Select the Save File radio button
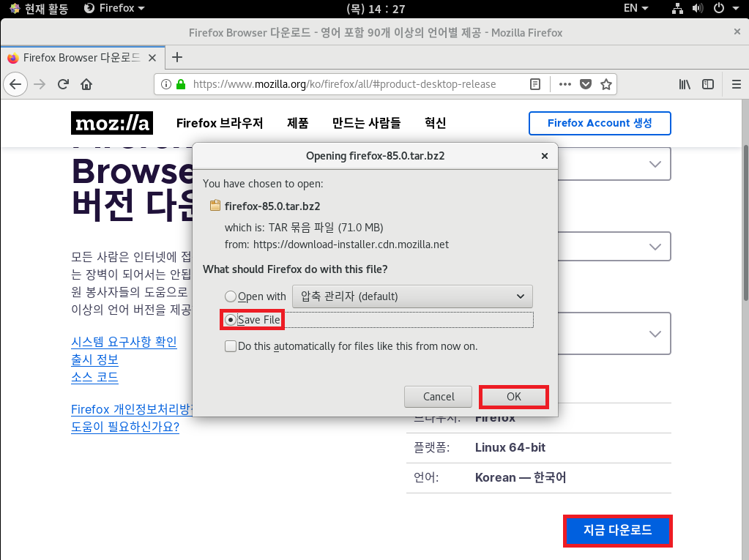The height and width of the screenshot is (560, 749). click(230, 320)
